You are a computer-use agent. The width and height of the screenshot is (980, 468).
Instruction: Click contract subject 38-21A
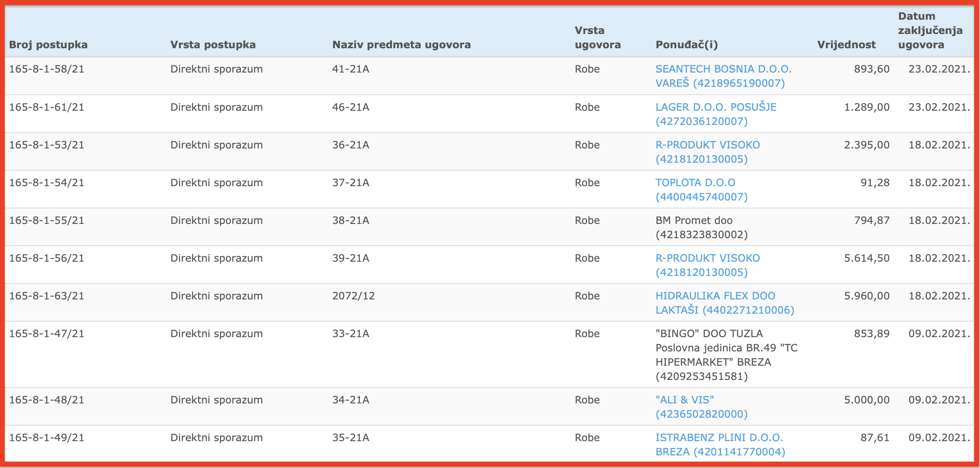pyautogui.click(x=350, y=220)
